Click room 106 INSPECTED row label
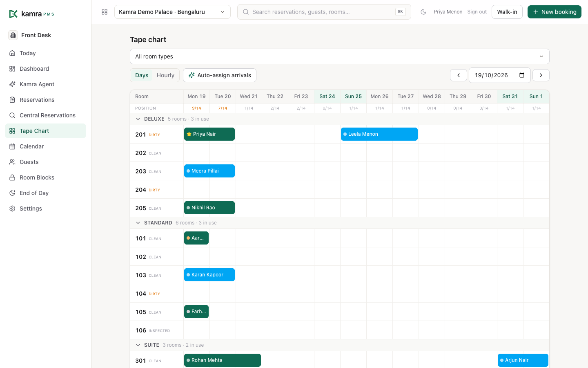This screenshot has height=368, width=588. [157, 330]
